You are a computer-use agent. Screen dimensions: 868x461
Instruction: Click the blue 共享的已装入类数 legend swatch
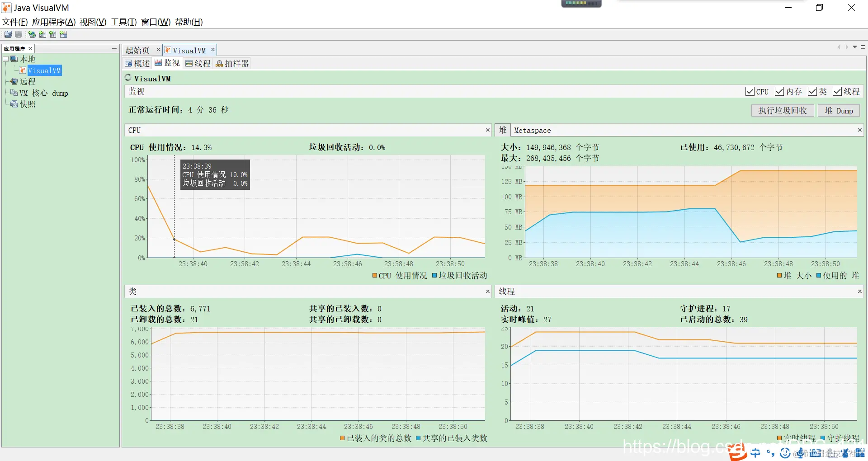418,438
